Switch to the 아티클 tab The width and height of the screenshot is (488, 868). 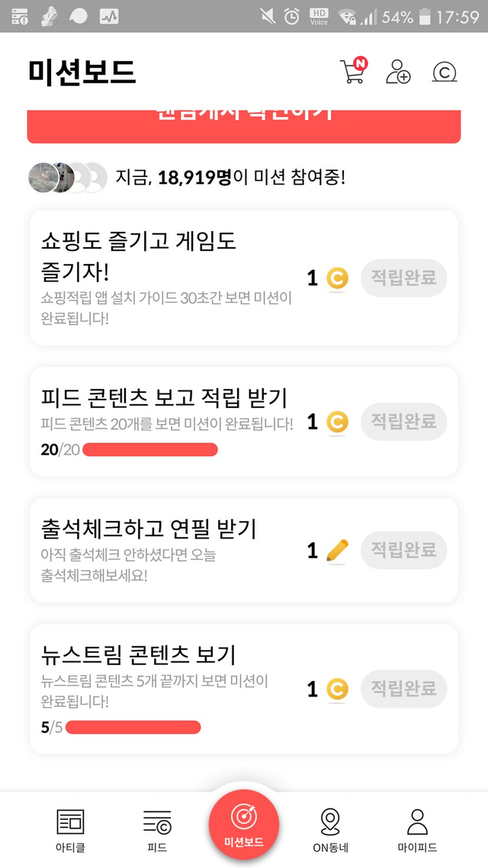(x=70, y=830)
